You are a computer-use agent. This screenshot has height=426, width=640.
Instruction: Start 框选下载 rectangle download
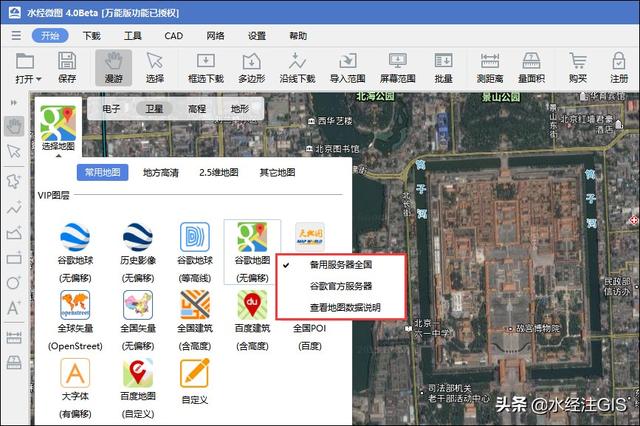206,68
